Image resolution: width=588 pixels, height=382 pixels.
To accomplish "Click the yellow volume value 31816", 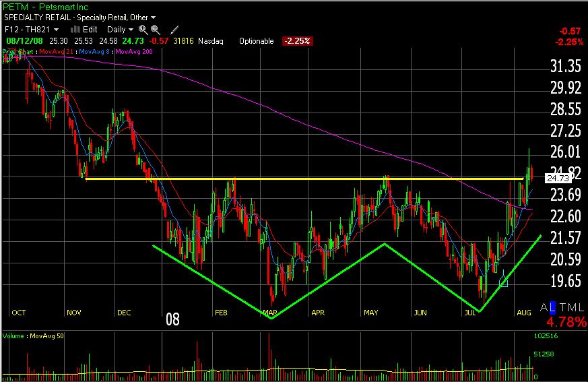I will pos(183,41).
